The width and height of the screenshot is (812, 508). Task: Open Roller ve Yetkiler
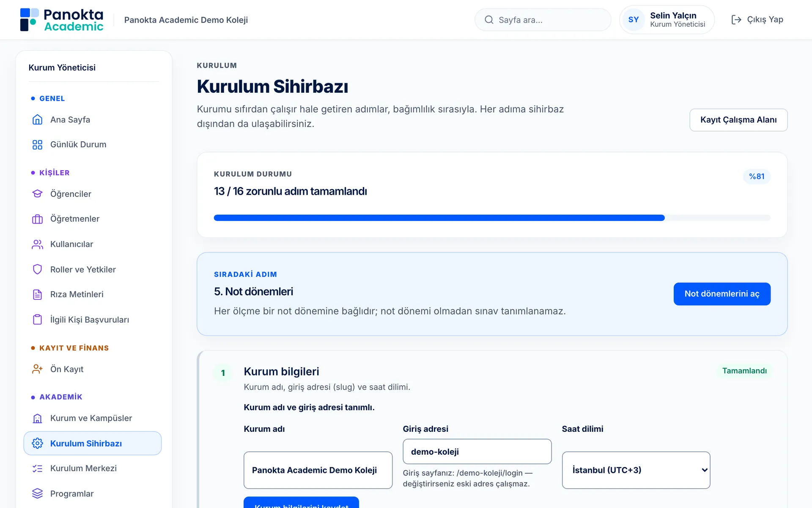pos(93,270)
